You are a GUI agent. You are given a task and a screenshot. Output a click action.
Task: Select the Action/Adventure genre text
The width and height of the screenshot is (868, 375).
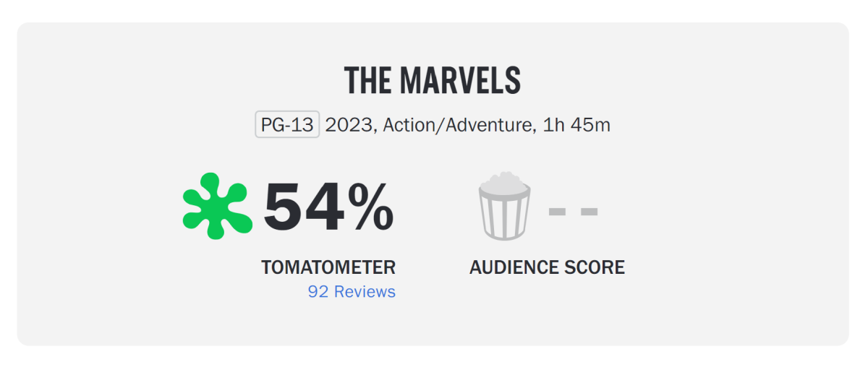457,125
